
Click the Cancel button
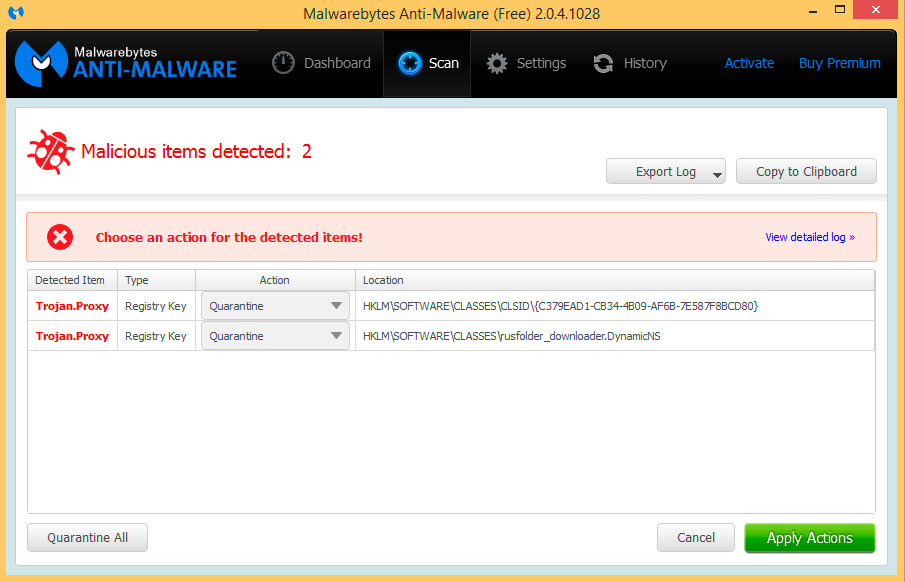[x=695, y=538]
